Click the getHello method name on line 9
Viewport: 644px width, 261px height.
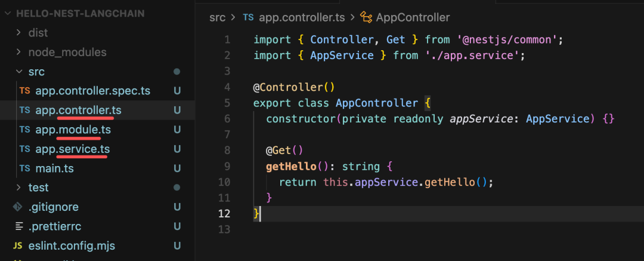(291, 167)
